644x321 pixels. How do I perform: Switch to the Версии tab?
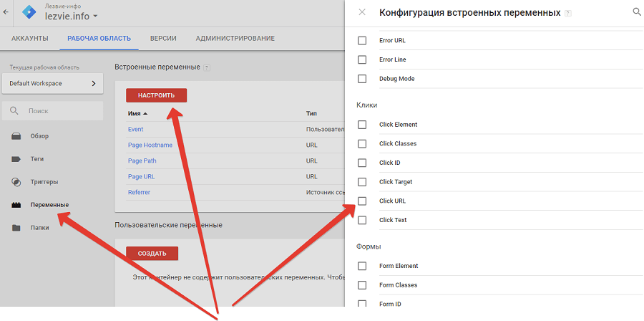(163, 38)
